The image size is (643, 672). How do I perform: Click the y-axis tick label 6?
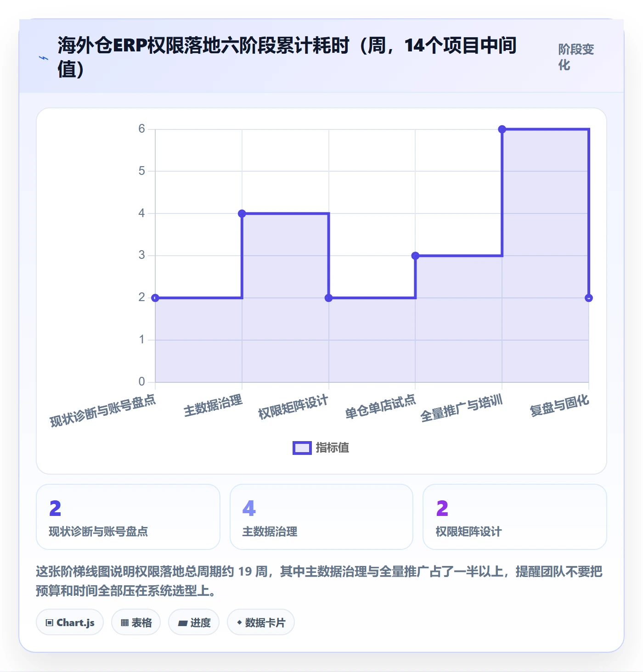tap(141, 129)
